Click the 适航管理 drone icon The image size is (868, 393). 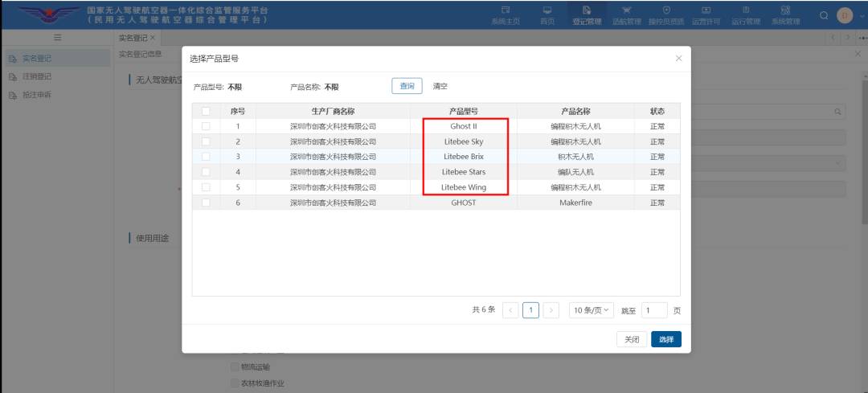click(626, 10)
